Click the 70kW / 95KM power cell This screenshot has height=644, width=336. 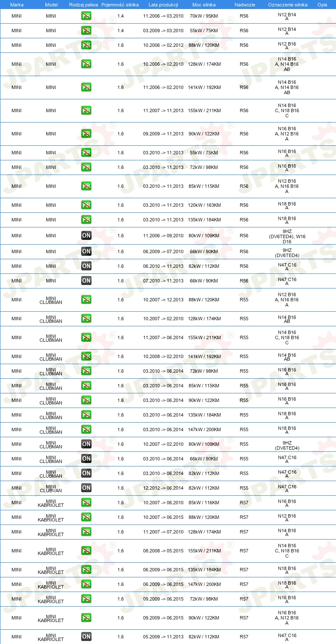(204, 16)
